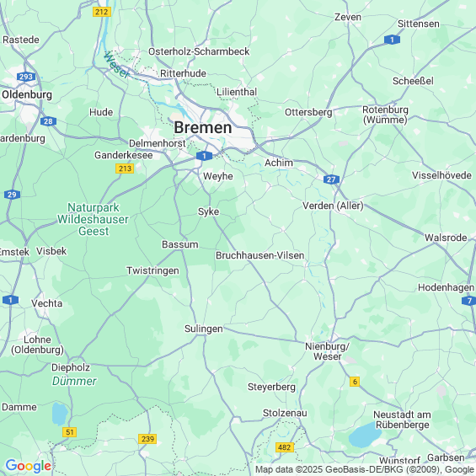Click the 482 road shield
This screenshot has height=476, width=476.
pos(285,447)
